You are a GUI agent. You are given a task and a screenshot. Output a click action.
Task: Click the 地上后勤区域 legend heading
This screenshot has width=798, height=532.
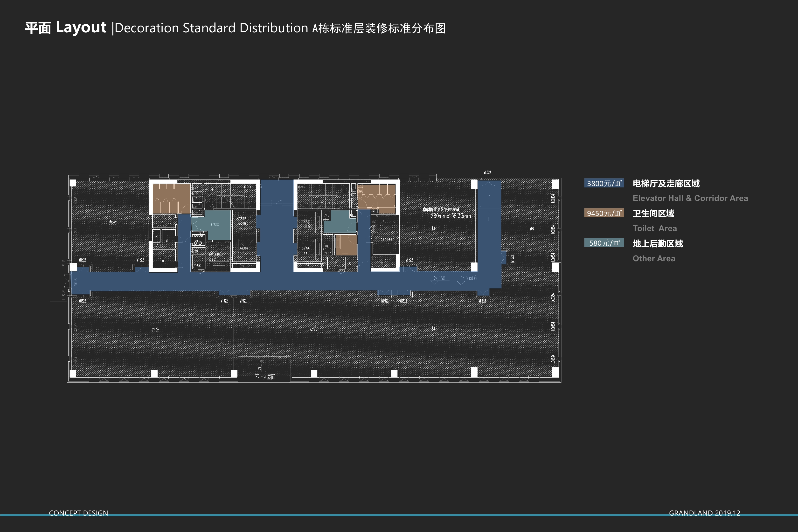coord(658,244)
